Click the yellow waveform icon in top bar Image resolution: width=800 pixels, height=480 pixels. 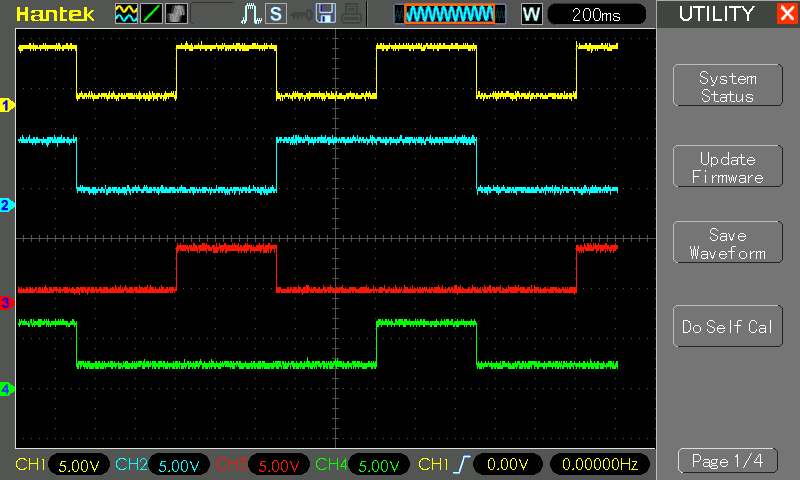point(126,14)
